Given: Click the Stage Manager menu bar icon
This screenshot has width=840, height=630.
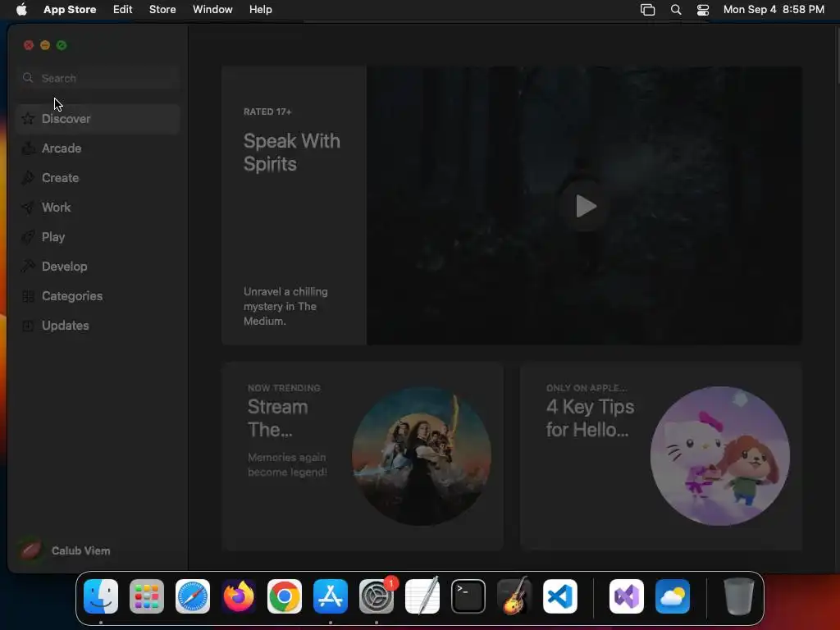Looking at the screenshot, I should pos(648,10).
